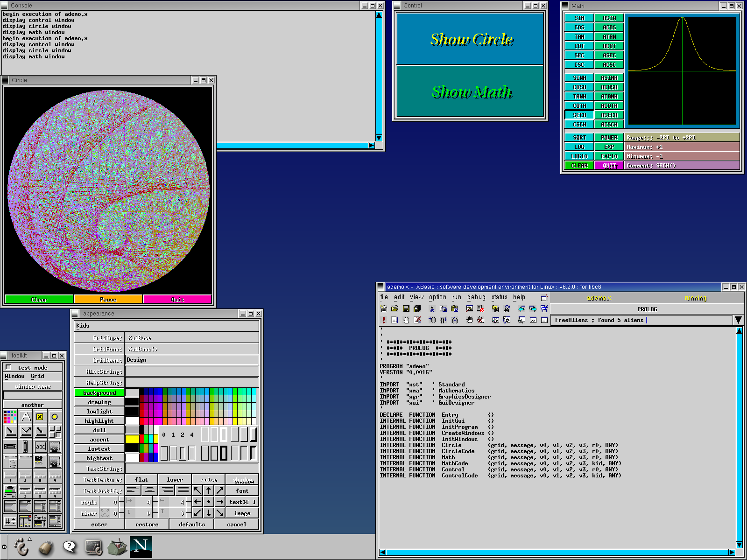Click the save (floppy disk) toolbar icon

click(x=406, y=308)
